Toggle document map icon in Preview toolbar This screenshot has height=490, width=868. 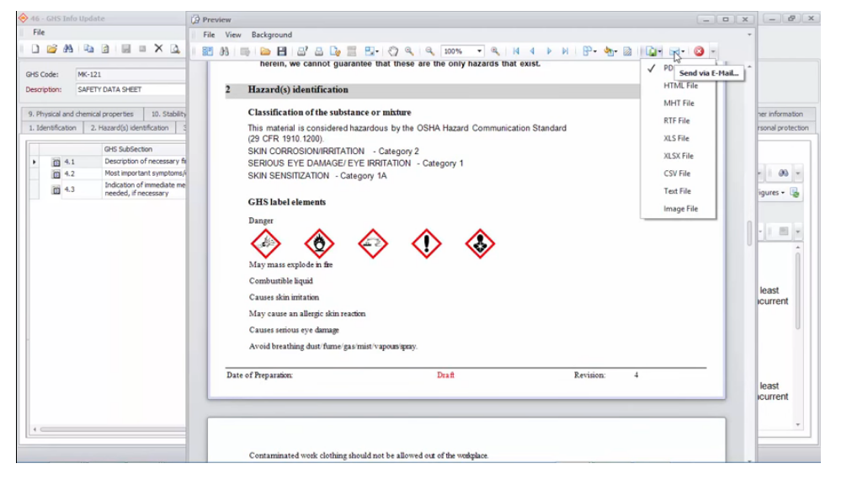click(x=208, y=51)
